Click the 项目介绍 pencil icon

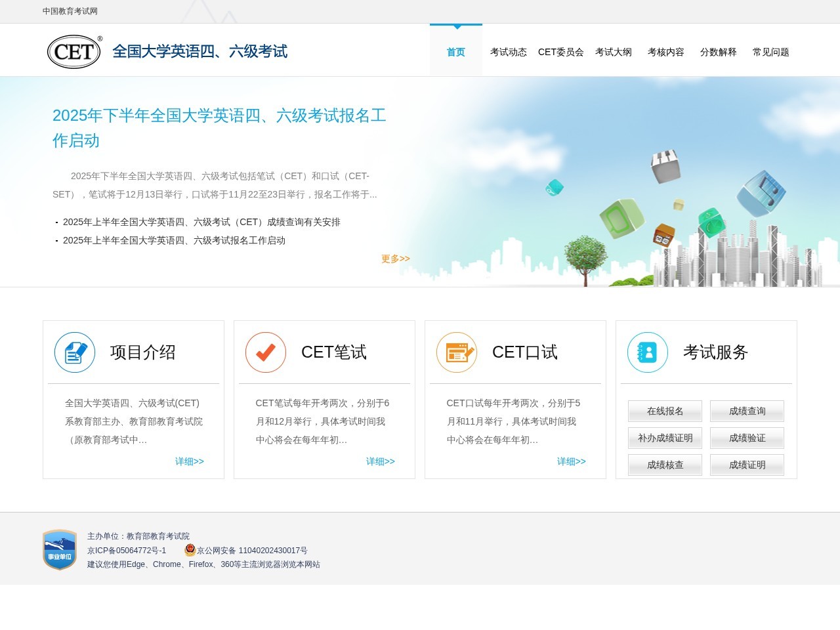tap(74, 352)
